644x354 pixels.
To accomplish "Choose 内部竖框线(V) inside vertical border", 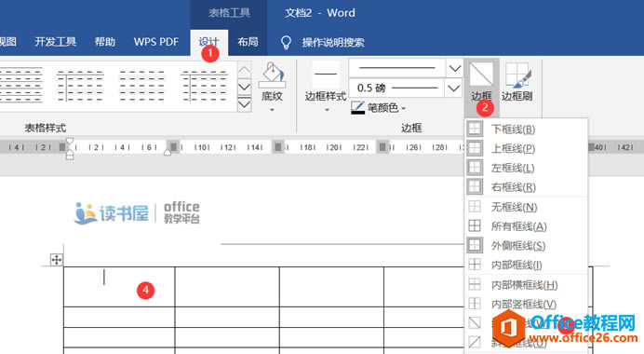I will 527,304.
